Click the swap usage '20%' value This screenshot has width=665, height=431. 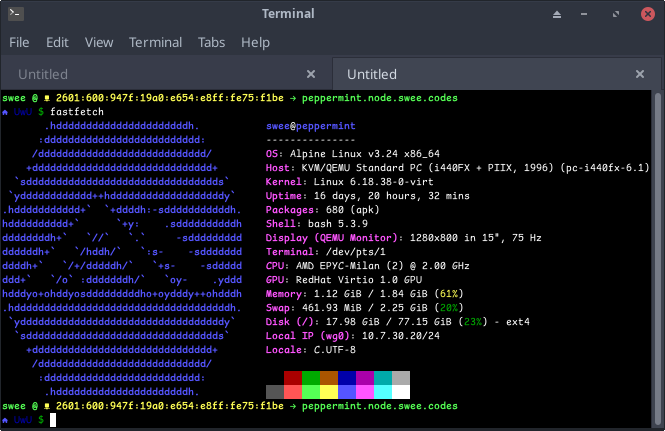[x=449, y=308]
